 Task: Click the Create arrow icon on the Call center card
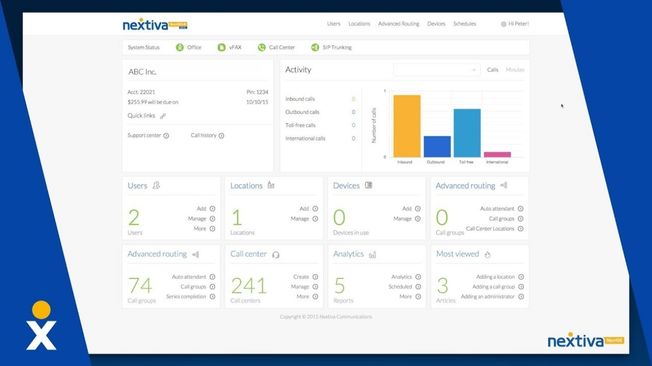click(315, 277)
